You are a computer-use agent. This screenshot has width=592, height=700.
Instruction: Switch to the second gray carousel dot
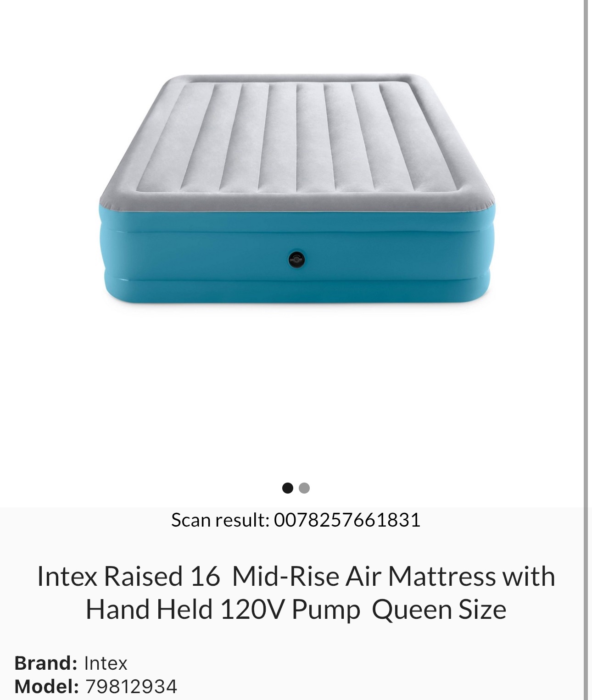coord(304,488)
